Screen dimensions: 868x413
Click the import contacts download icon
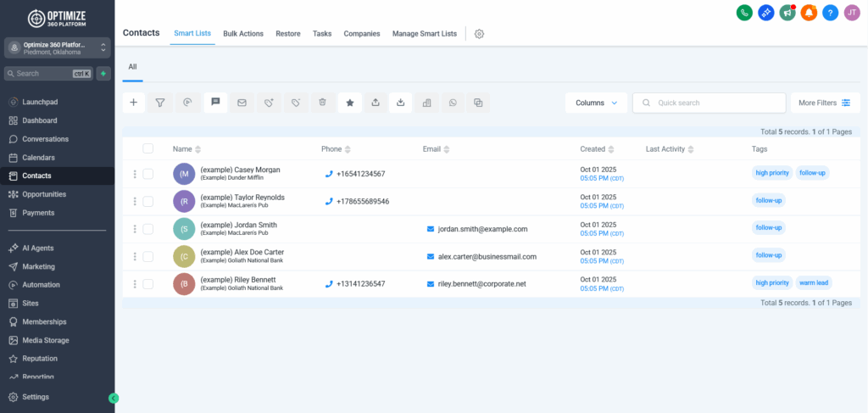coord(401,103)
